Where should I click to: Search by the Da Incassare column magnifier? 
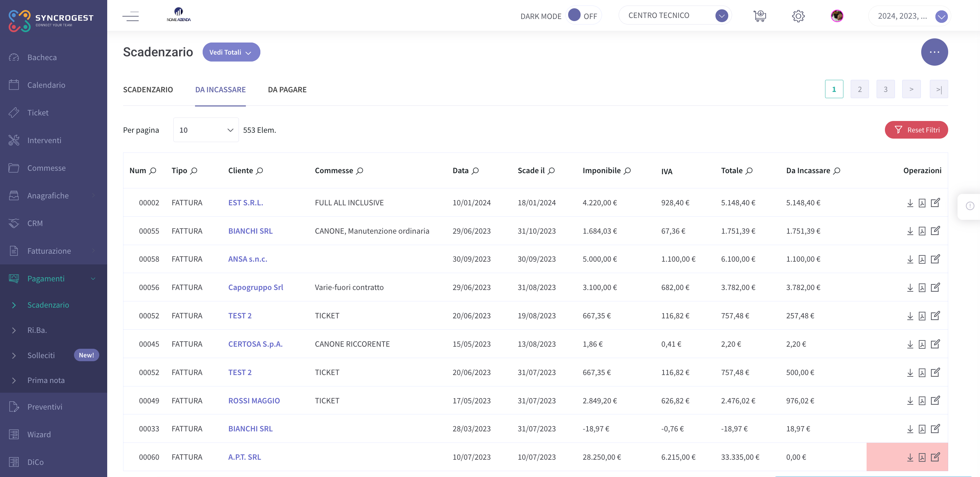(836, 171)
